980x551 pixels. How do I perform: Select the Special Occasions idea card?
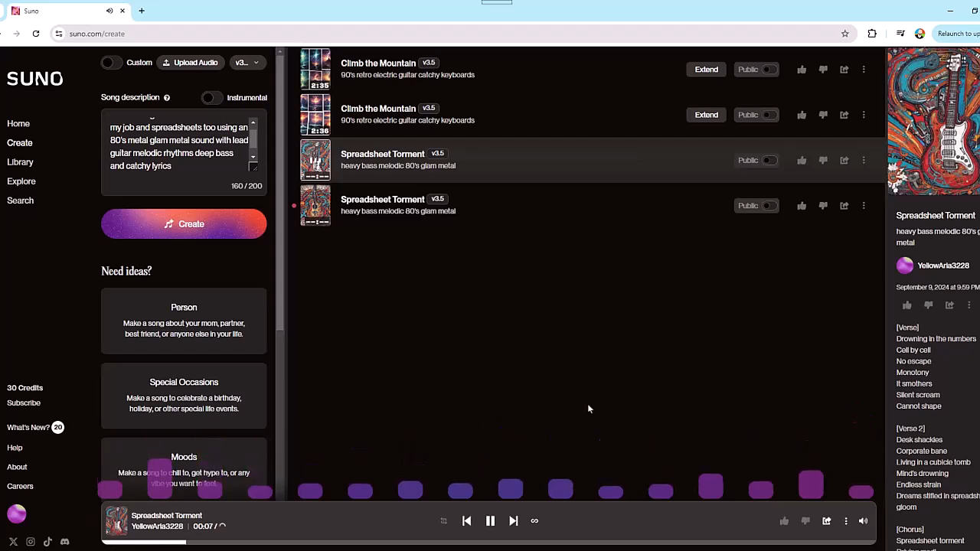pyautogui.click(x=184, y=396)
